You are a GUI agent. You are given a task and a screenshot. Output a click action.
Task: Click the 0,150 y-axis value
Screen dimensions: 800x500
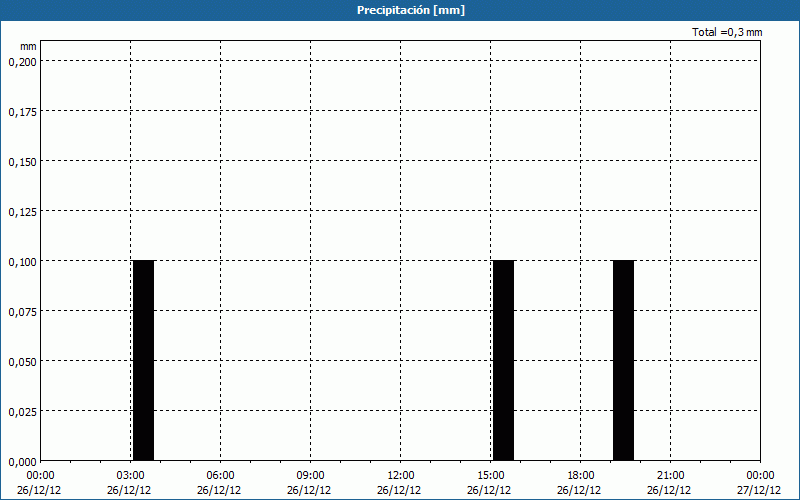click(22, 162)
